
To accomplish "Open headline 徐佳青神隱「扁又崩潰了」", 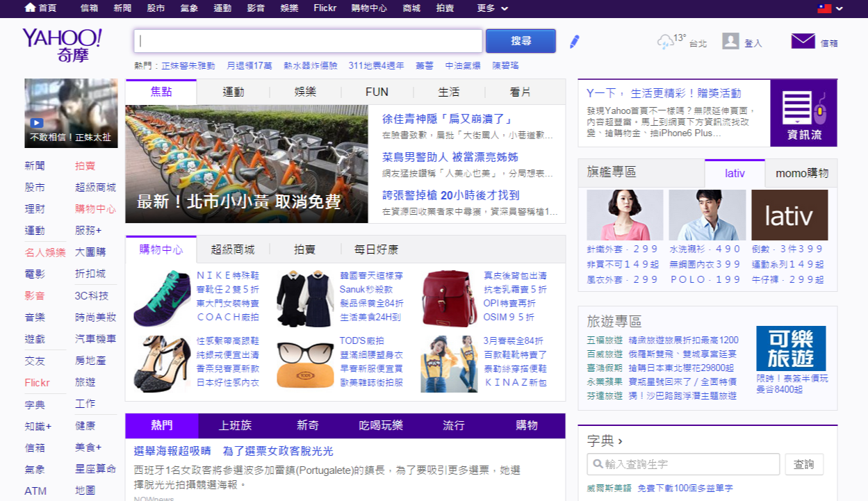I will coord(447,119).
